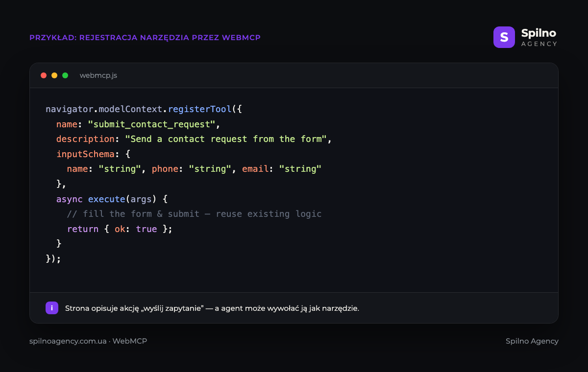This screenshot has height=372, width=588.
Task: Click the purple info icon in footer note
Action: (52, 308)
